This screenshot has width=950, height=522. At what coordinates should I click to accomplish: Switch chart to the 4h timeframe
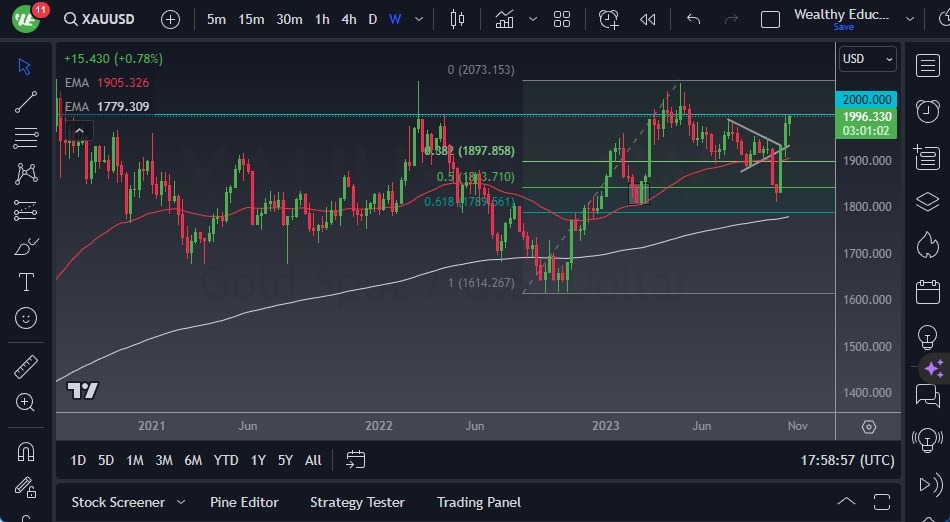(348, 19)
